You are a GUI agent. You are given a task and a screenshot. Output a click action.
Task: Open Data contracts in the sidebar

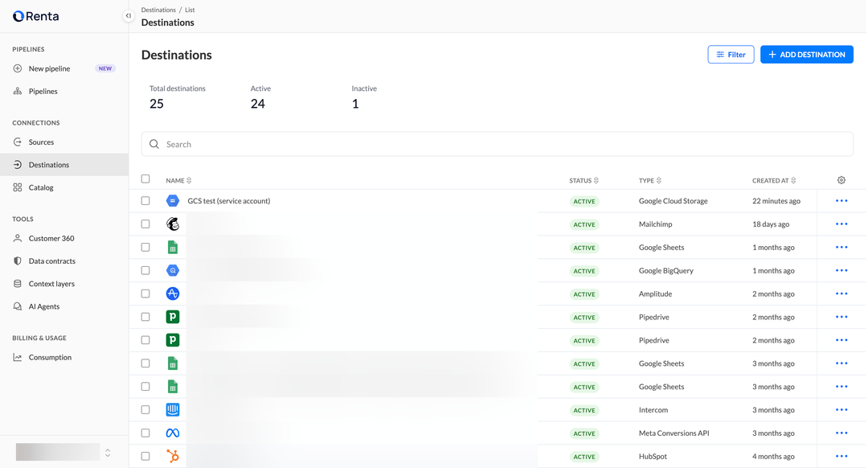(51, 261)
